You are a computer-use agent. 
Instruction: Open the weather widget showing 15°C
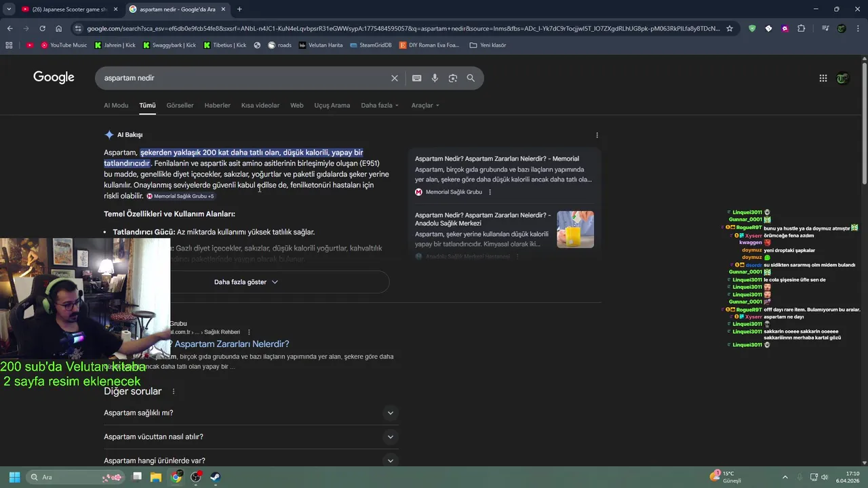click(x=726, y=477)
